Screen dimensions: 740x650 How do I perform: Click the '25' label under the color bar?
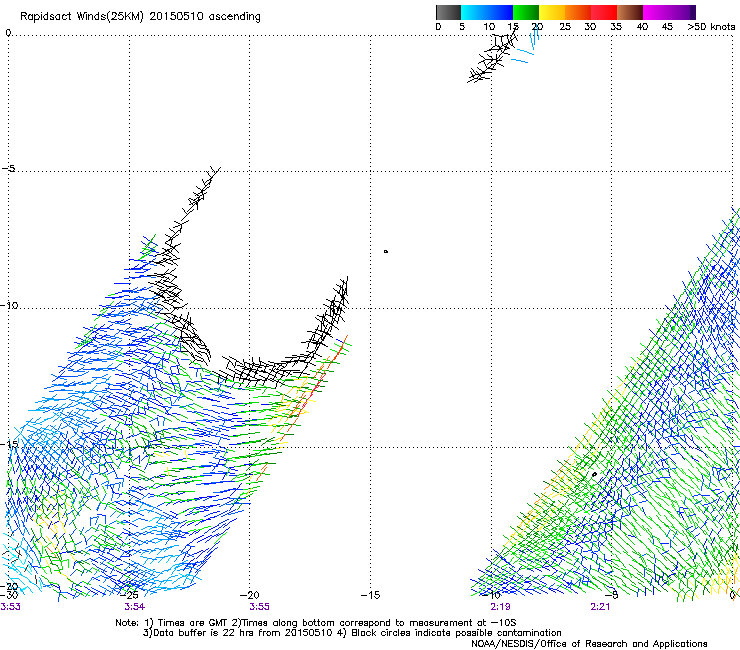pyautogui.click(x=565, y=27)
